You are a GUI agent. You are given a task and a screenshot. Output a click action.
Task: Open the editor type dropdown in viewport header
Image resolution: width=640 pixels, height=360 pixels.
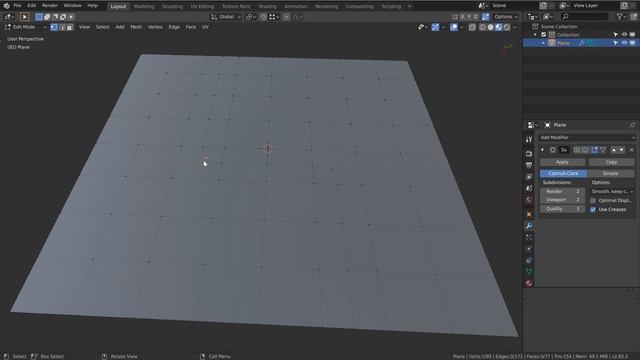pos(9,17)
